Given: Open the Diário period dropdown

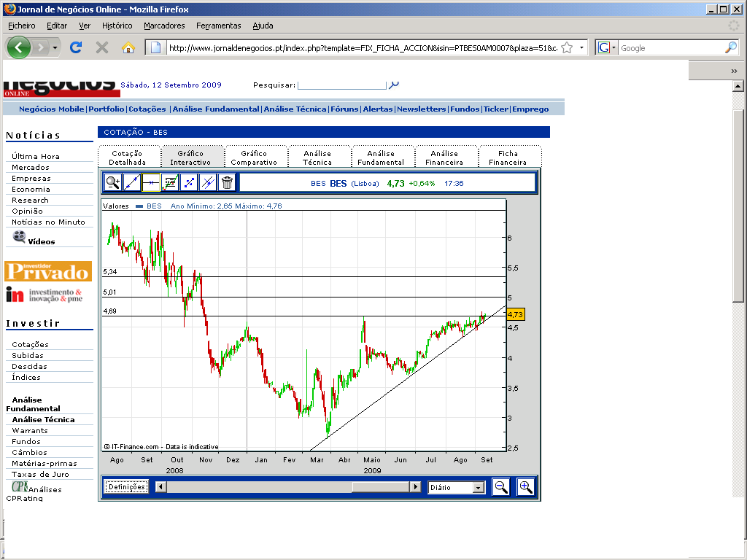Looking at the screenshot, I should (x=479, y=487).
